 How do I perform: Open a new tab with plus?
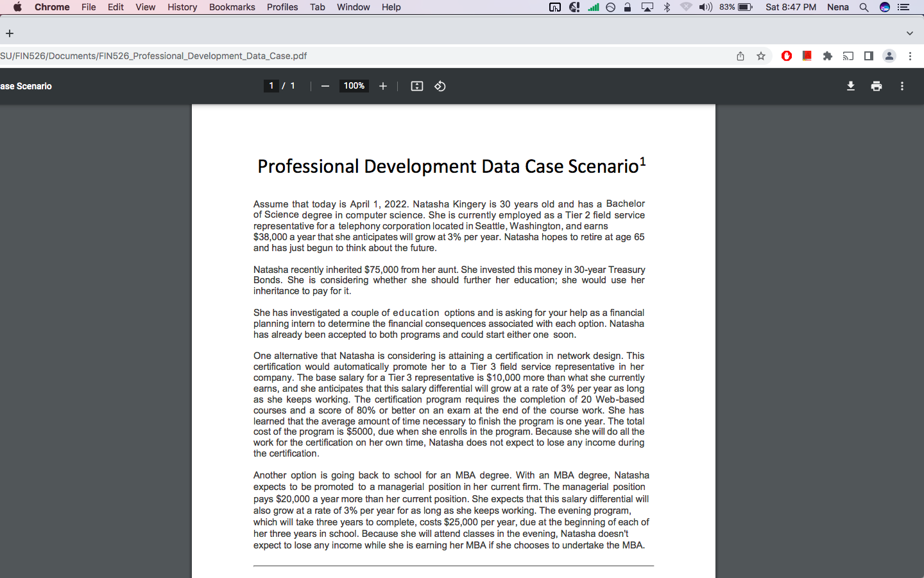[x=10, y=33]
